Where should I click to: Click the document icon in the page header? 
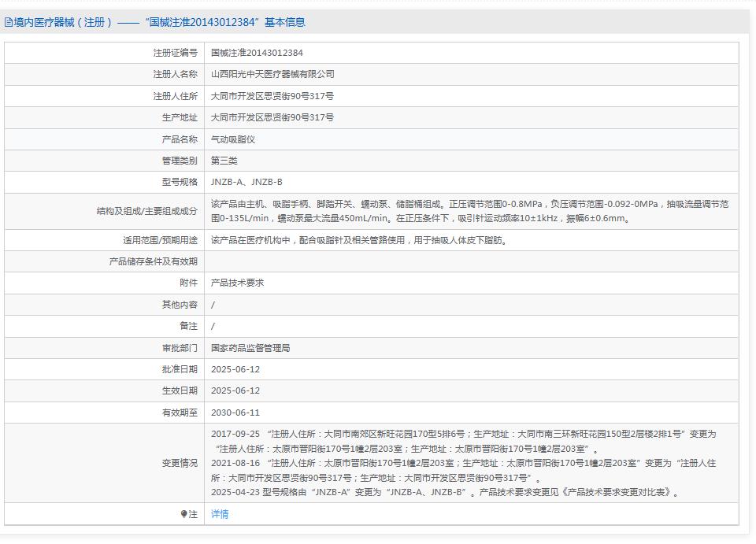pyautogui.click(x=9, y=22)
